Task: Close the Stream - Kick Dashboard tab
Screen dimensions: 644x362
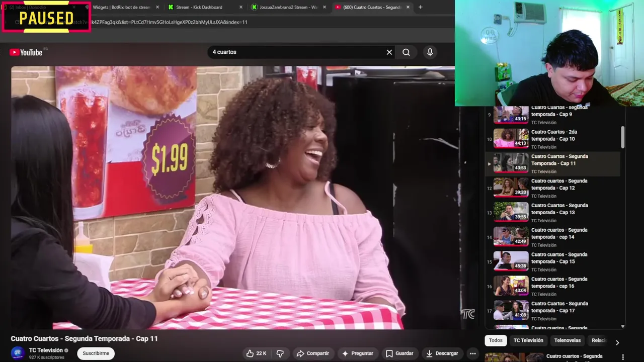Action: (240, 7)
